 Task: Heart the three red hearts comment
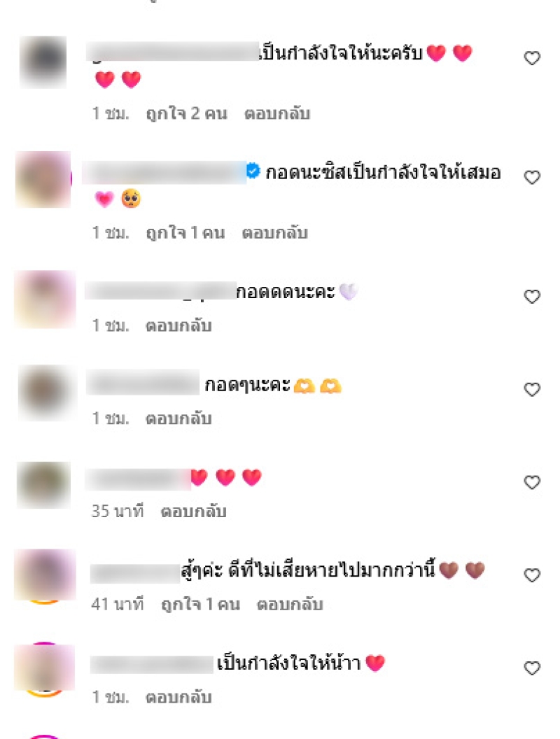532,482
